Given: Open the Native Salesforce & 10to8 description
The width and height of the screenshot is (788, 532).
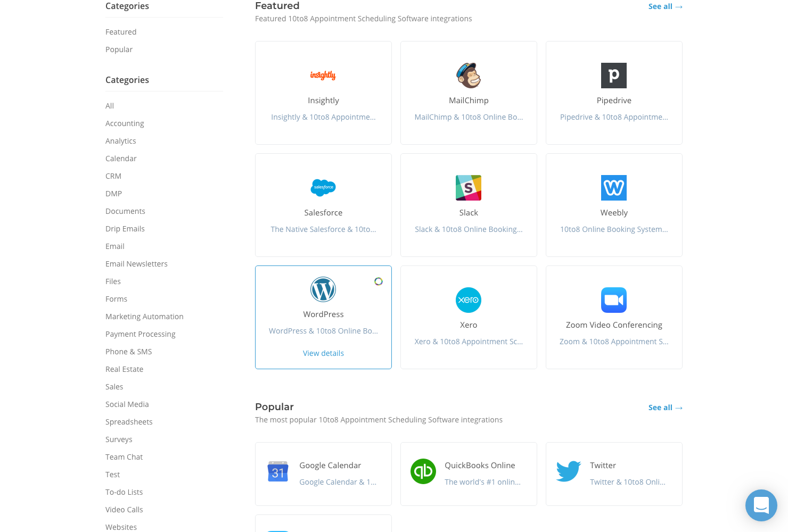Looking at the screenshot, I should pyautogui.click(x=323, y=229).
